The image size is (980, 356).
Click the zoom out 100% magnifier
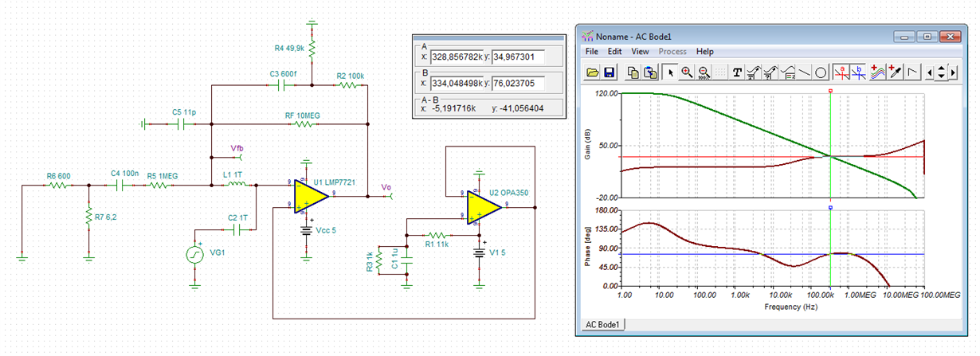(x=704, y=72)
